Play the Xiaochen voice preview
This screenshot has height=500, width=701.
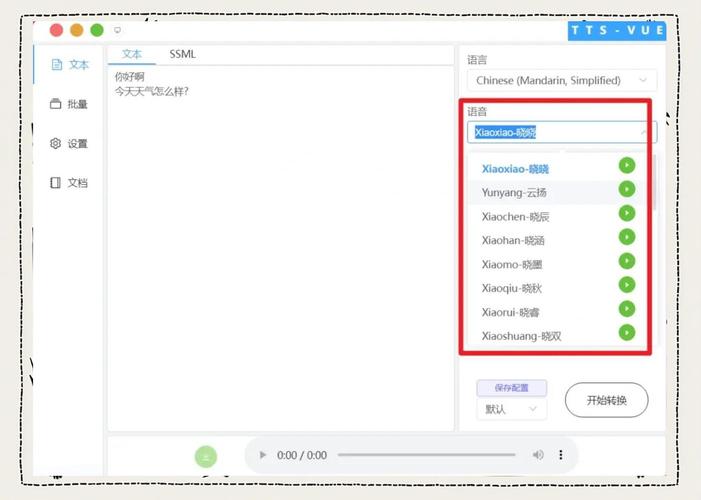(627, 213)
